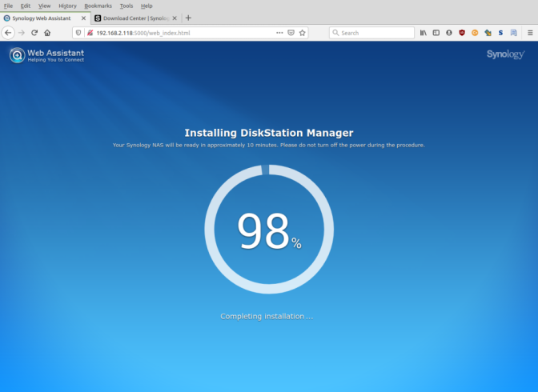Open page actions three-dot menu
The image size is (538, 392).
pos(279,33)
